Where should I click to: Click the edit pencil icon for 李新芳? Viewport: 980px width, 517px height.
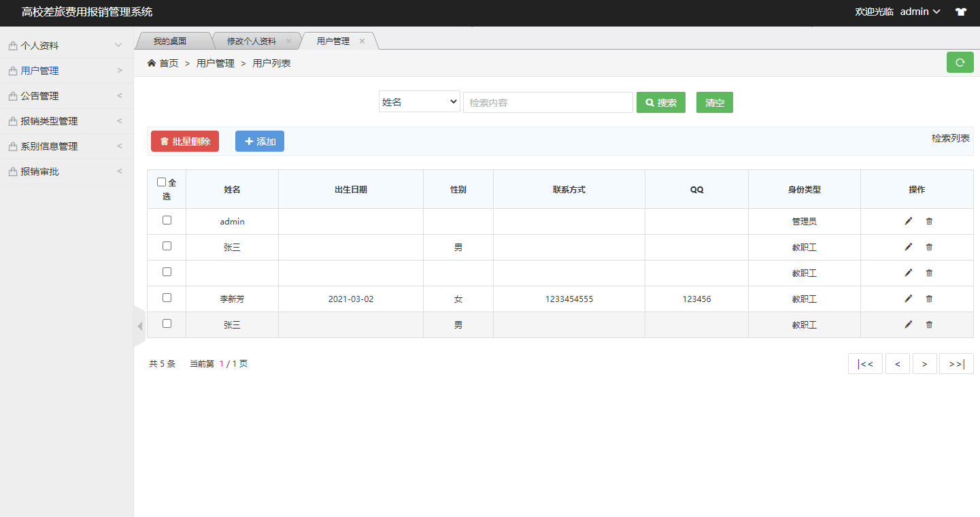[908, 299]
